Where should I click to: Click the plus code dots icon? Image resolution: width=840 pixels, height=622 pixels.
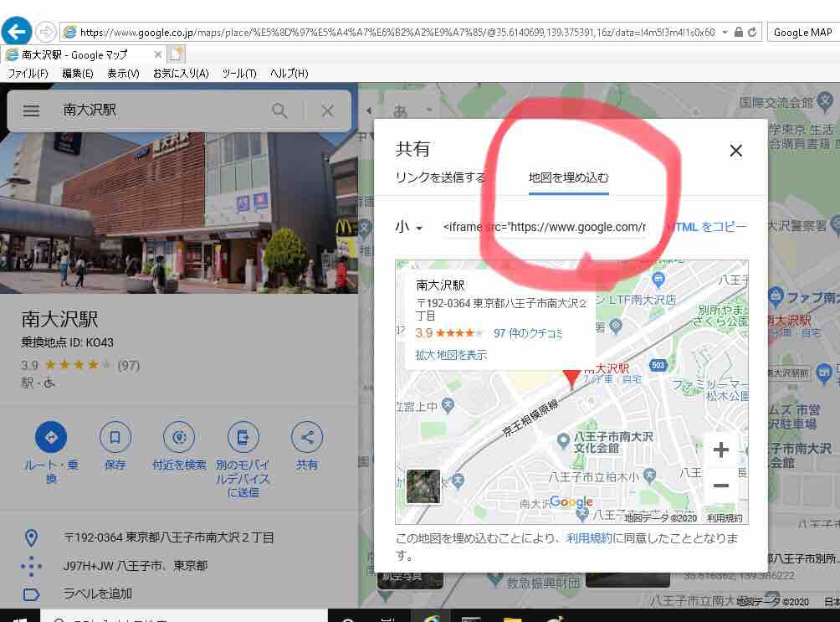click(x=31, y=566)
